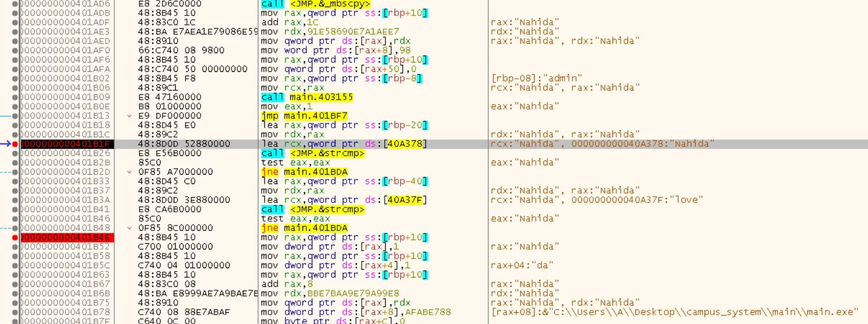
Task: Click jump arrow marker on E9 DF000000 row
Action: (129, 116)
